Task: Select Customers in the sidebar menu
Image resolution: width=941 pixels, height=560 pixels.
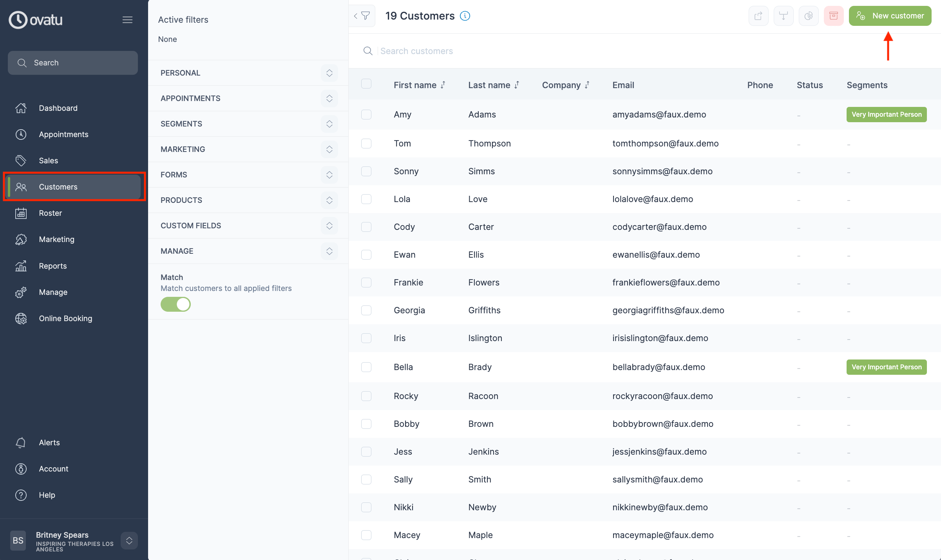Action: tap(58, 187)
